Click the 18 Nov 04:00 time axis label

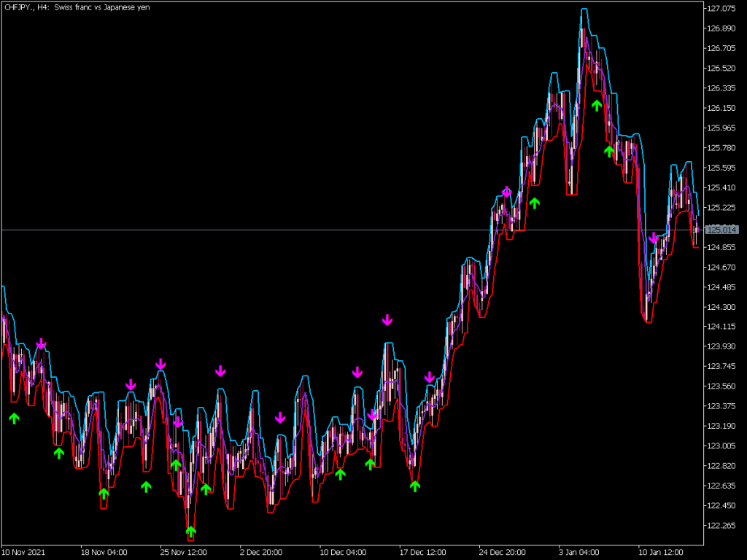click(x=105, y=552)
